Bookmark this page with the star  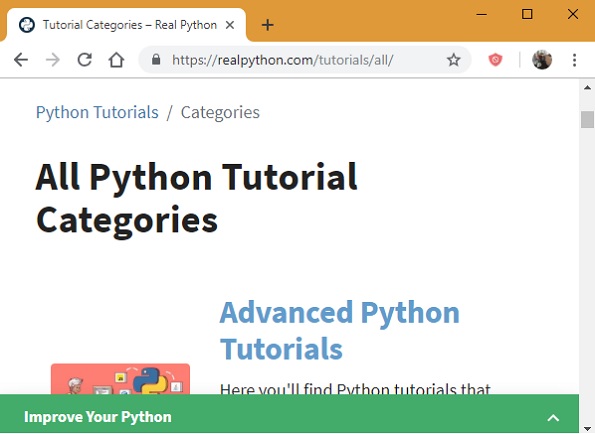tap(453, 60)
